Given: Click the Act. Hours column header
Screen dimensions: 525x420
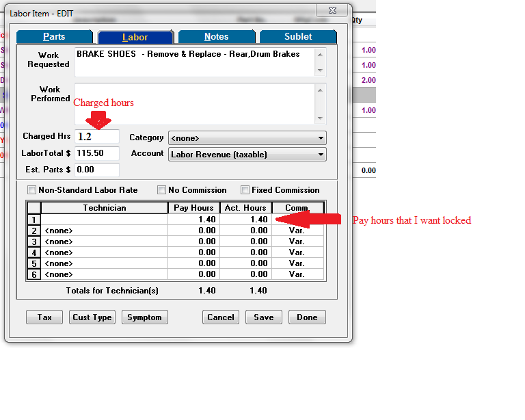Looking at the screenshot, I should (245, 208).
